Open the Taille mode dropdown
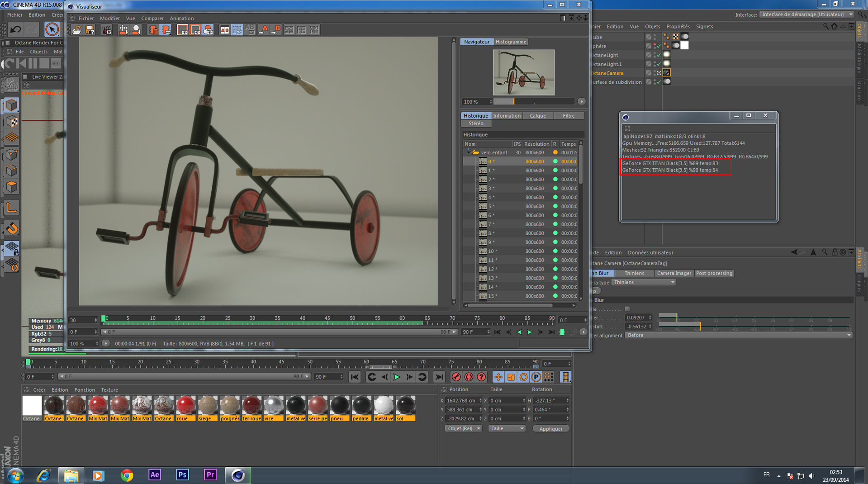The height and width of the screenshot is (484, 868). (x=507, y=428)
